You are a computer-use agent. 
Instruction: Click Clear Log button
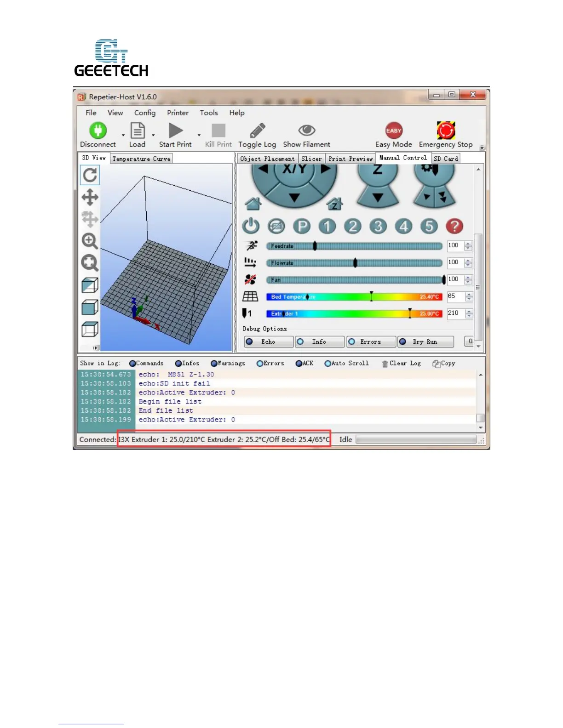click(402, 364)
